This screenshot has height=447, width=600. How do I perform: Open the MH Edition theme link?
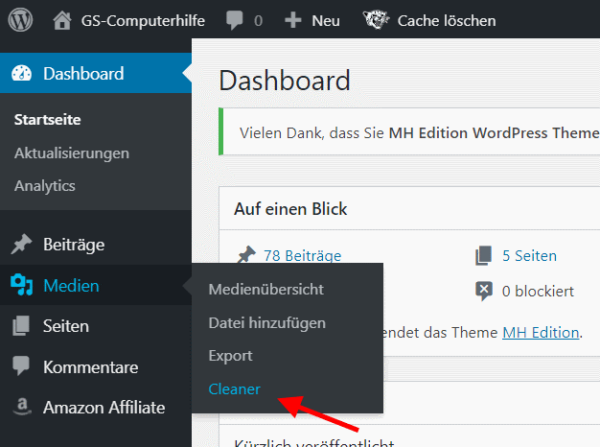click(540, 333)
